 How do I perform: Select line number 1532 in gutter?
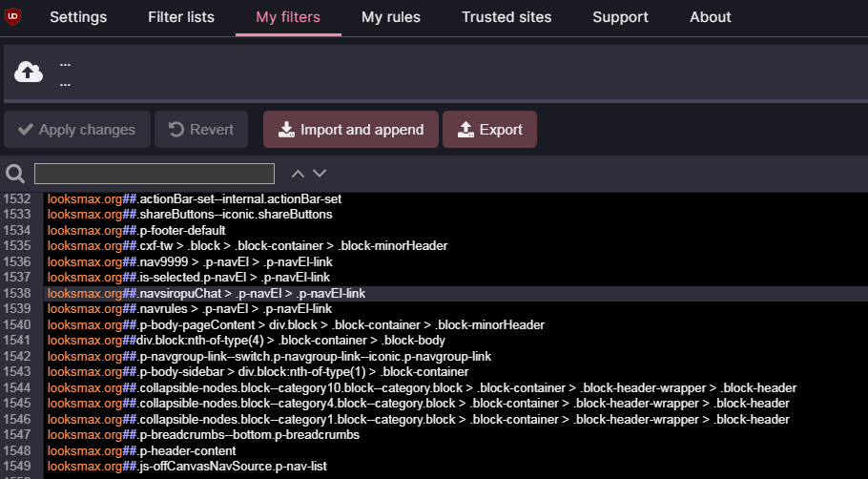pyautogui.click(x=16, y=198)
